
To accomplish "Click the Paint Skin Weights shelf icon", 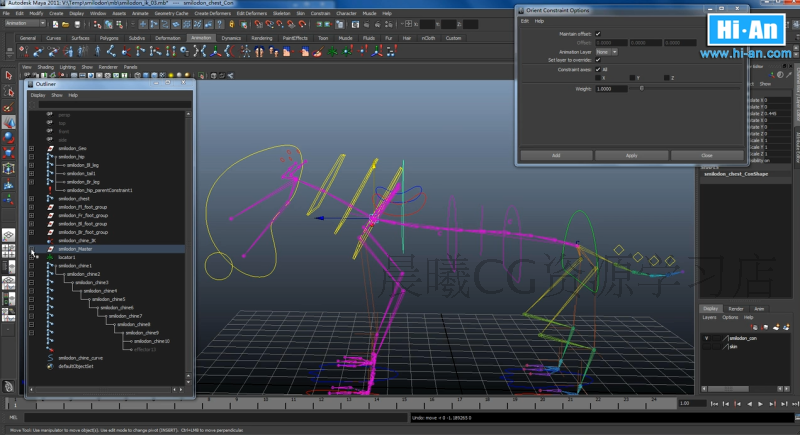I will tap(318, 51).
